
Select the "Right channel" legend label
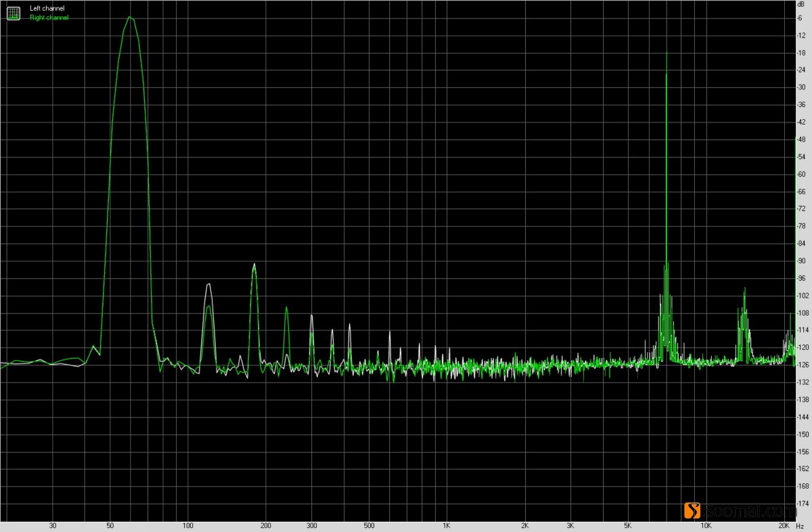[49, 18]
